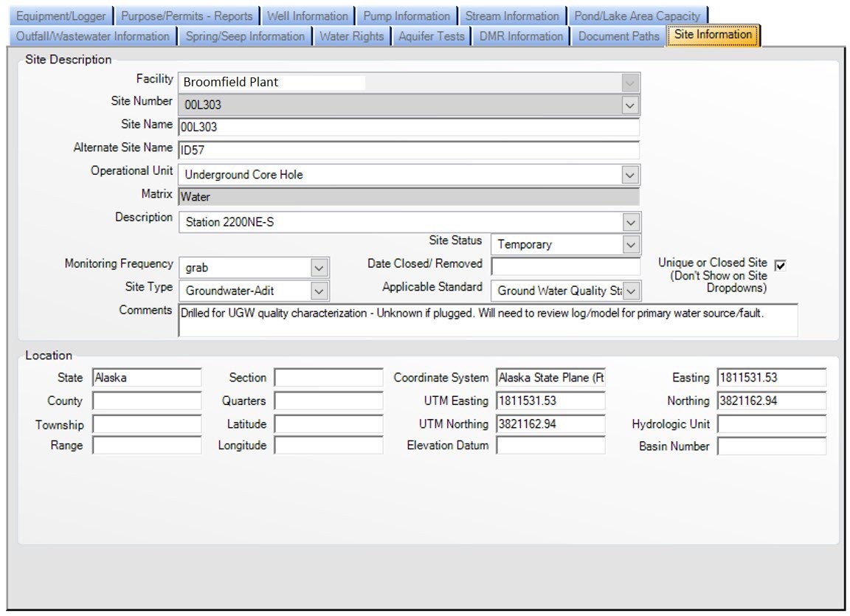Select the Quarters input field
This screenshot has width=850, height=616.
(x=328, y=401)
